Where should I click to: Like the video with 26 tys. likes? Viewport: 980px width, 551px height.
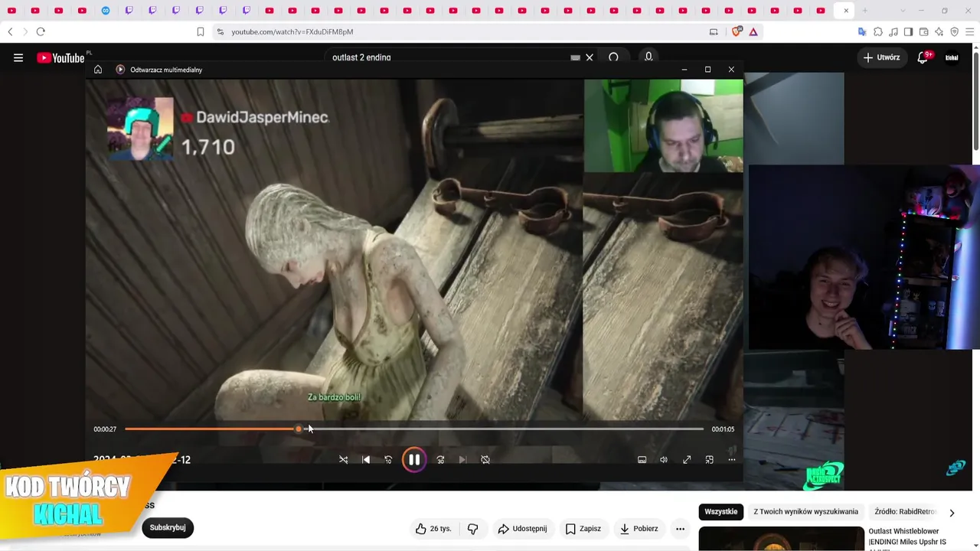[x=433, y=529]
